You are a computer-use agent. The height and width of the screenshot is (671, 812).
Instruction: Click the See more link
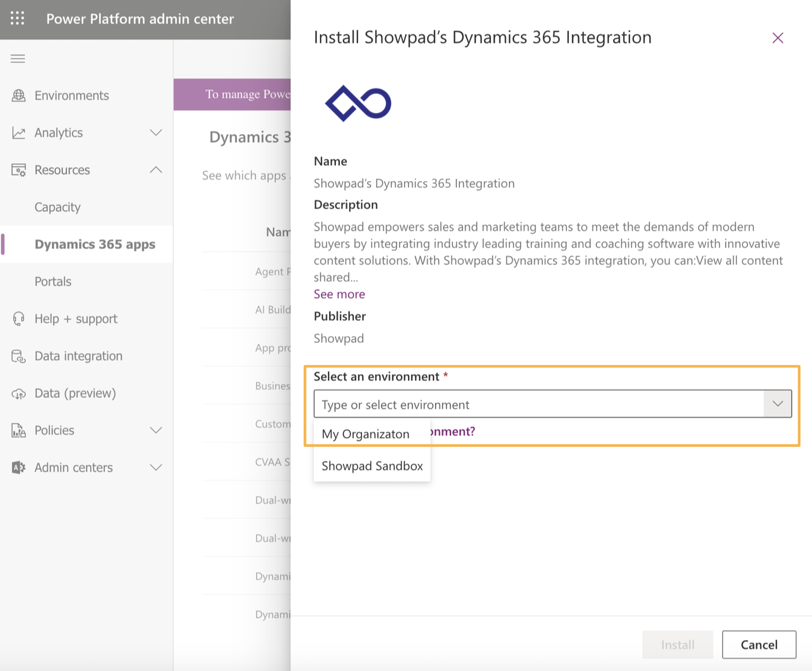pos(339,294)
